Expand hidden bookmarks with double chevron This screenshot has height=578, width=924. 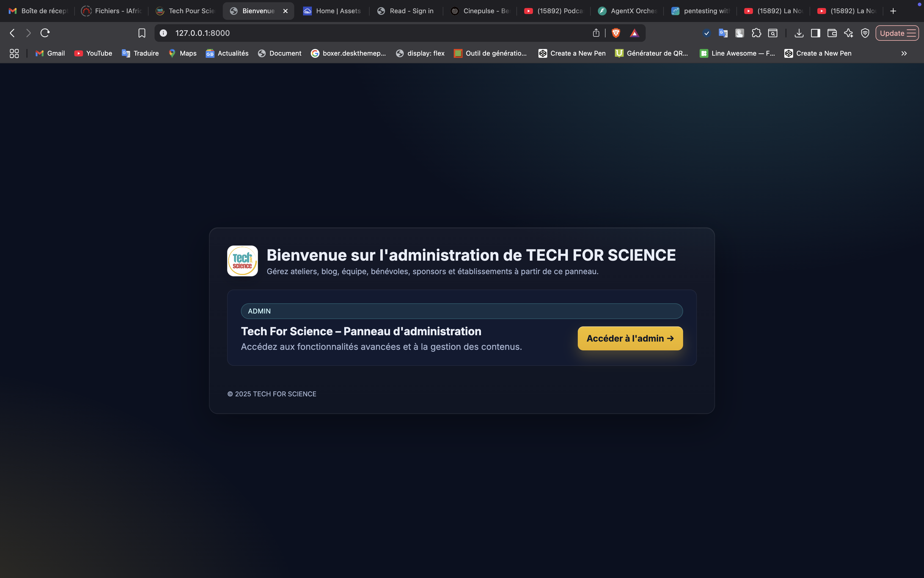point(904,53)
